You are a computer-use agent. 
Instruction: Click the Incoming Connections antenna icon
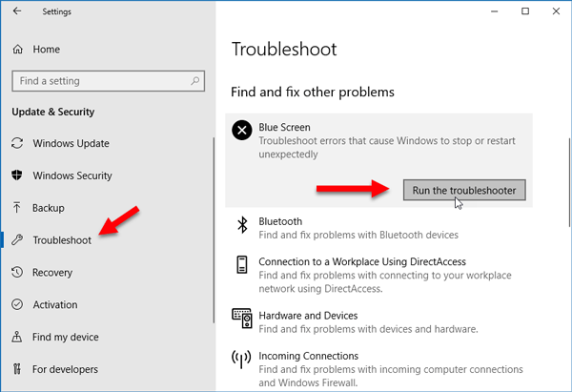point(241,359)
